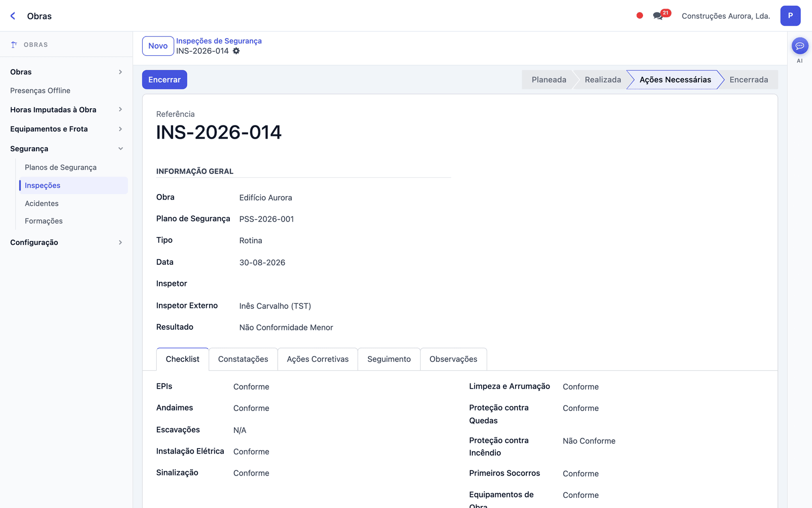This screenshot has height=508, width=812.
Task: Click the N/A value for Escavações
Action: click(x=240, y=430)
